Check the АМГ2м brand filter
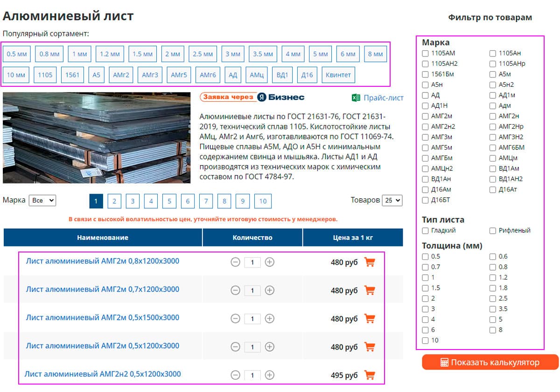 [x=425, y=116]
